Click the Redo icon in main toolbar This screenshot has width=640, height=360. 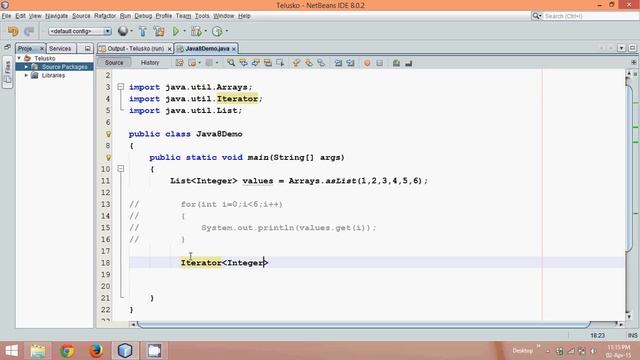(x=29, y=31)
